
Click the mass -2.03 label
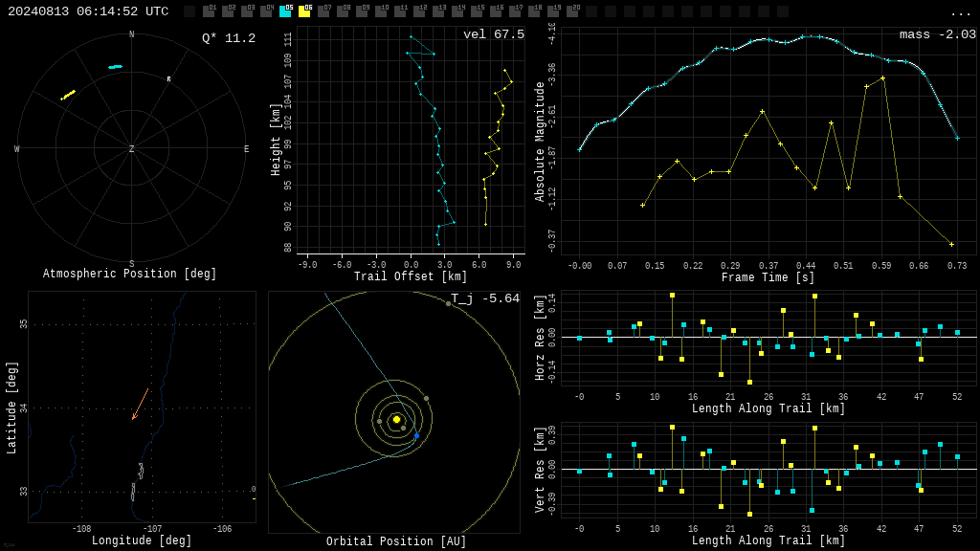(938, 34)
